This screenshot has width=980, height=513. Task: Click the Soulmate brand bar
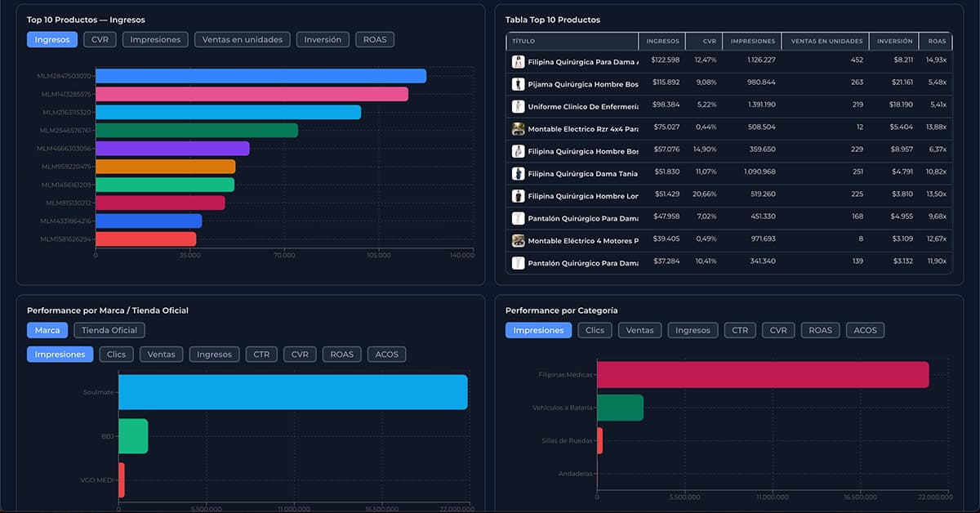pos(293,392)
